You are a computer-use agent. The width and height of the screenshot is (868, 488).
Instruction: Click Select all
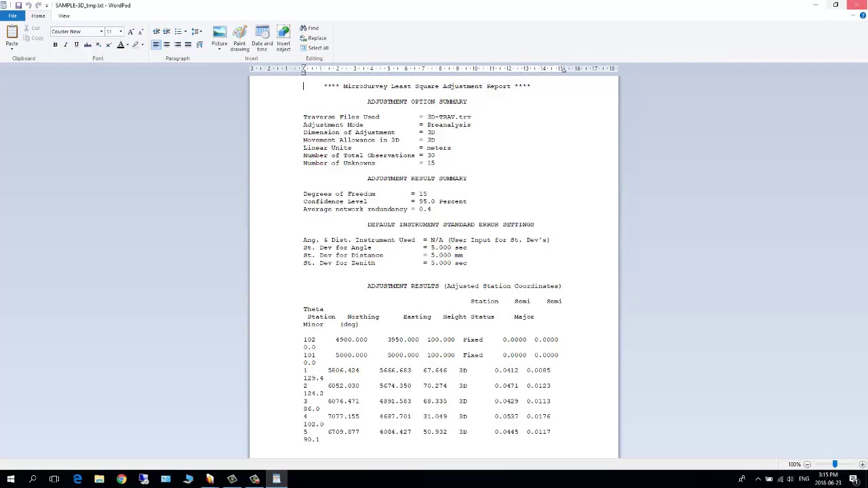315,47
